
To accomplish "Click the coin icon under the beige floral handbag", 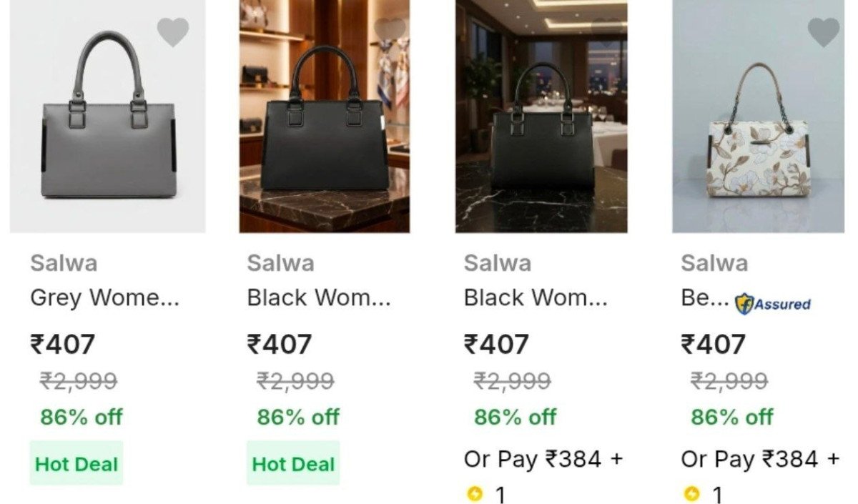I will tap(691, 492).
